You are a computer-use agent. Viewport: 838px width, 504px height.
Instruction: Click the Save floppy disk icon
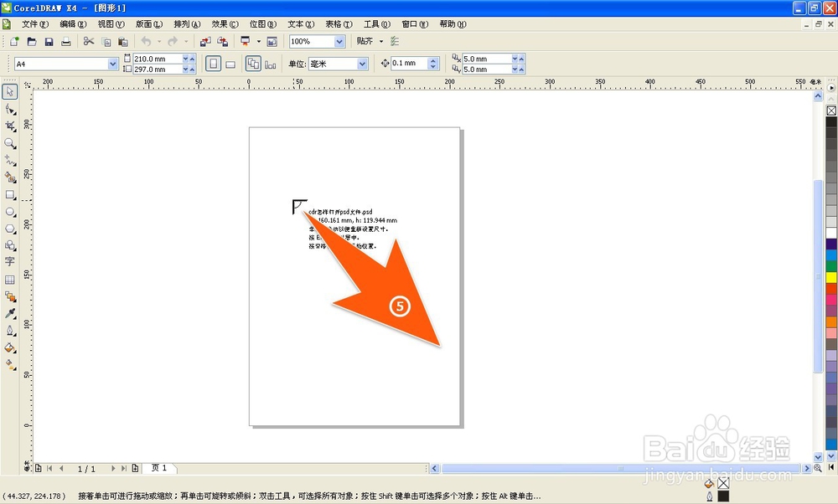click(49, 41)
